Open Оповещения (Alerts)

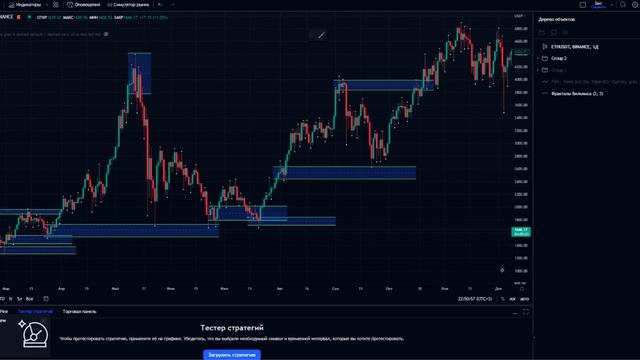point(84,5)
